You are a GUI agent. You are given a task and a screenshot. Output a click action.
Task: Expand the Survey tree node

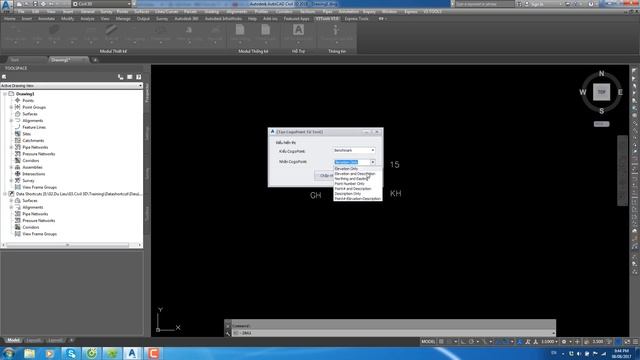point(11,180)
